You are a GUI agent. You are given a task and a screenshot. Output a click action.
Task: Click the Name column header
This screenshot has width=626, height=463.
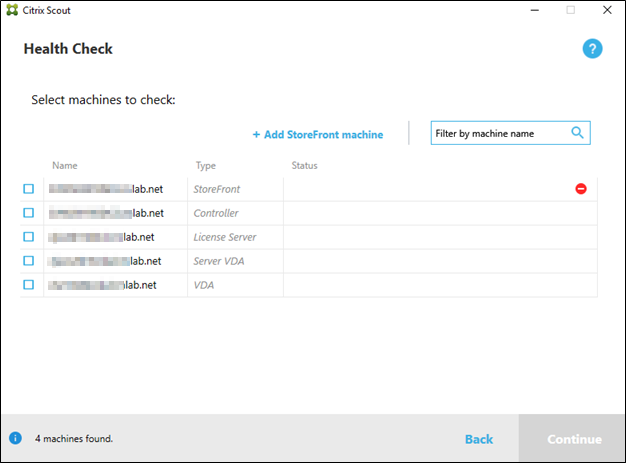tap(65, 166)
